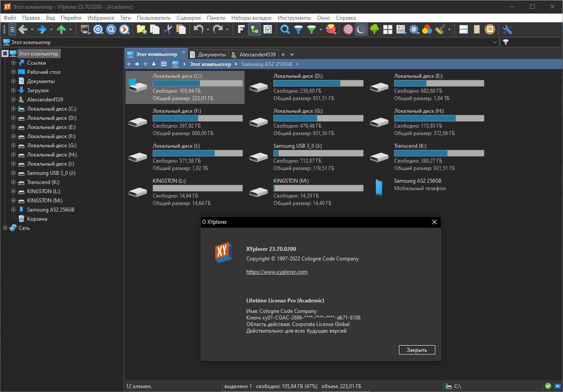Click Samsung USB 3_0 (J:) usage bar
This screenshot has width=563, height=392.
pos(318,153)
